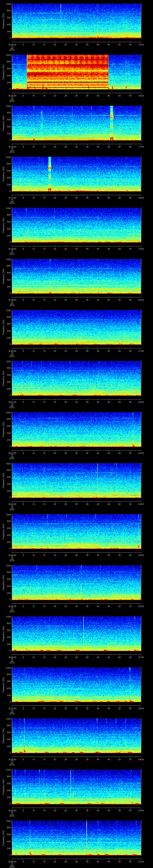Click Frequency (Hz) axis label of 8:20 panel
Viewport: 153px width, 868px height.
point(3,327)
